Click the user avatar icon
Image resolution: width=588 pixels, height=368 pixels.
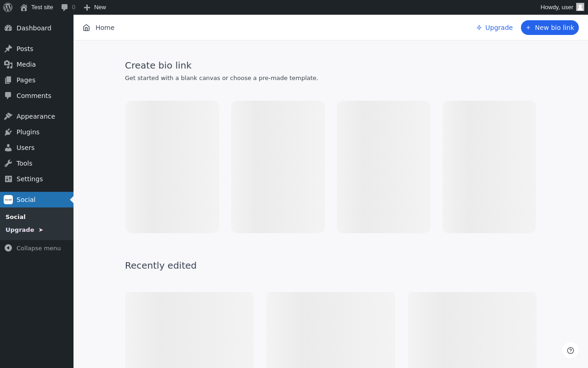(580, 7)
